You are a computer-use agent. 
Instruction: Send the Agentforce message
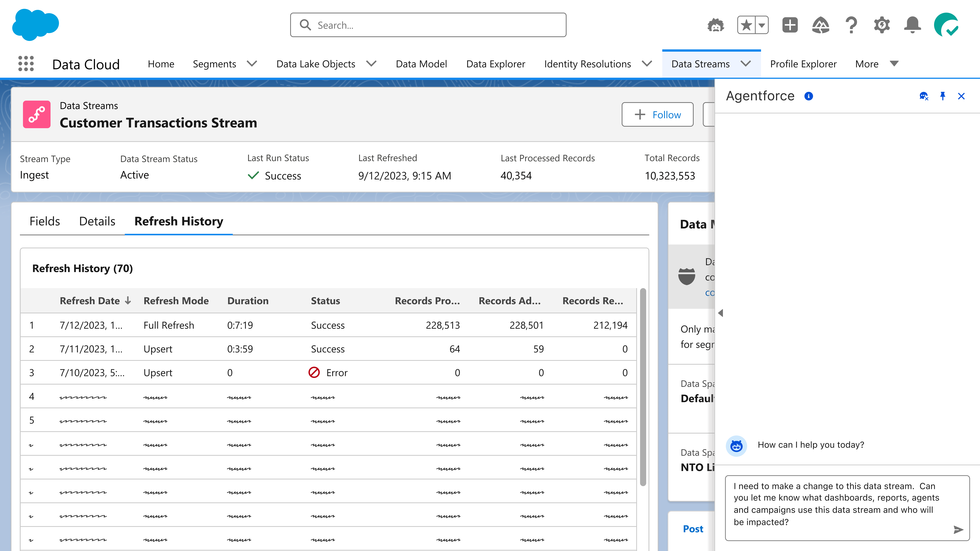pos(959,530)
